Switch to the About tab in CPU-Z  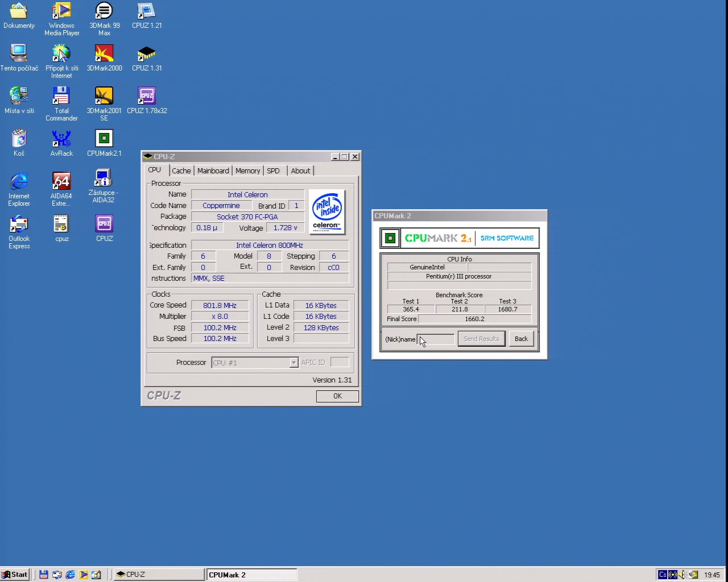[301, 171]
